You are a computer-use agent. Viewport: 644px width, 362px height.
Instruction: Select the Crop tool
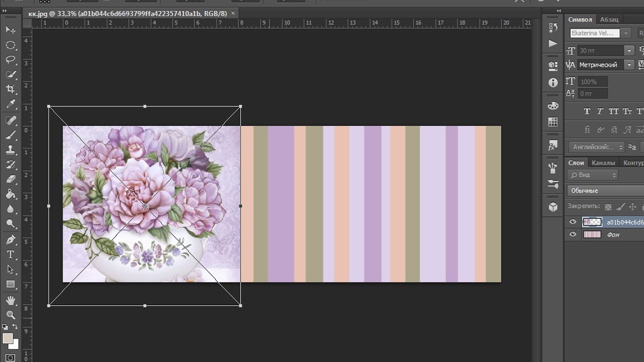(10, 89)
